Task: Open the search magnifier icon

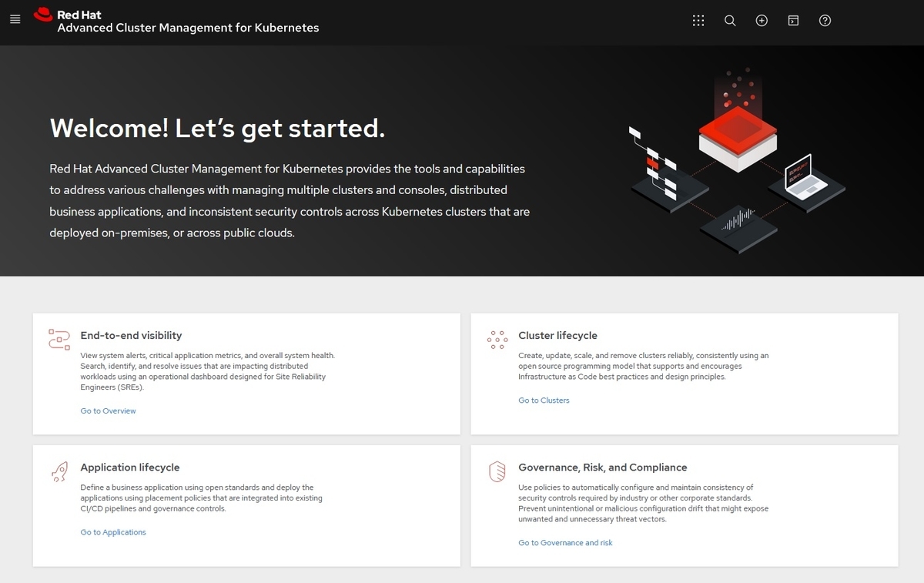Action: click(x=730, y=21)
